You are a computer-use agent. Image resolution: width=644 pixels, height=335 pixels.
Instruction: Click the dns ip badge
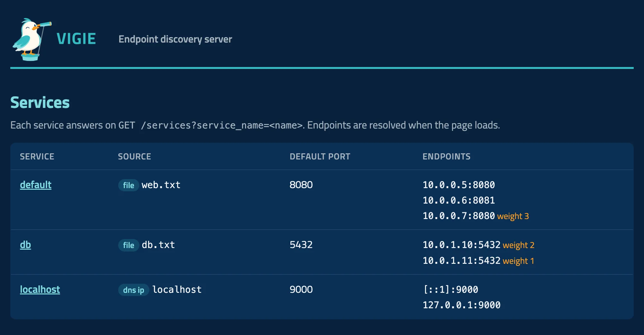[x=134, y=290]
